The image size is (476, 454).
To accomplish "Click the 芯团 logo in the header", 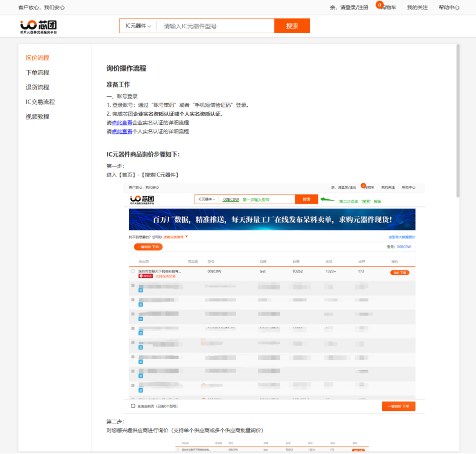I will click(x=39, y=26).
